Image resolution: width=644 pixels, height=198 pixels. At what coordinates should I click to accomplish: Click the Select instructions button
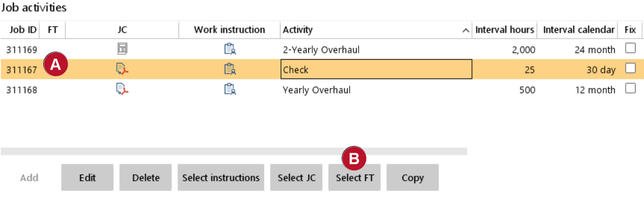point(221,178)
